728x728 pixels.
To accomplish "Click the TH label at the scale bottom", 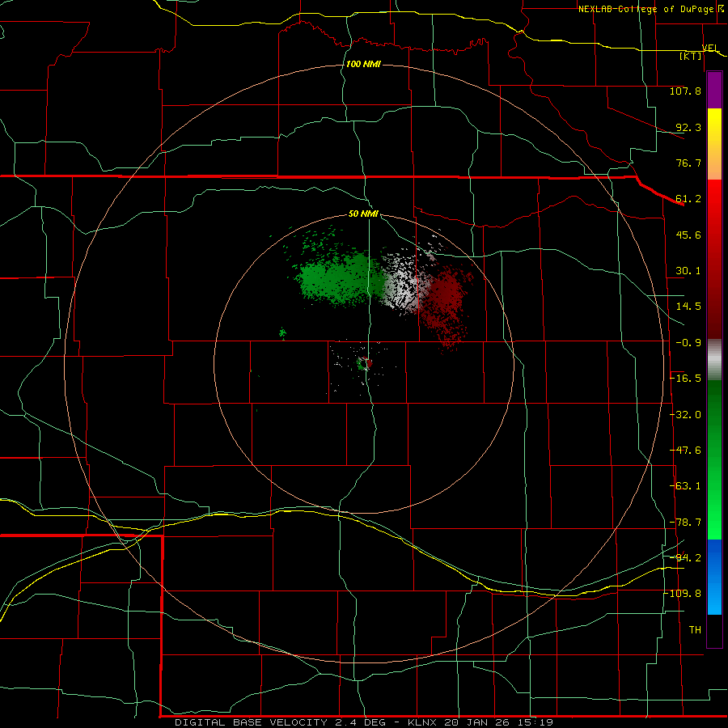I will tap(695, 630).
